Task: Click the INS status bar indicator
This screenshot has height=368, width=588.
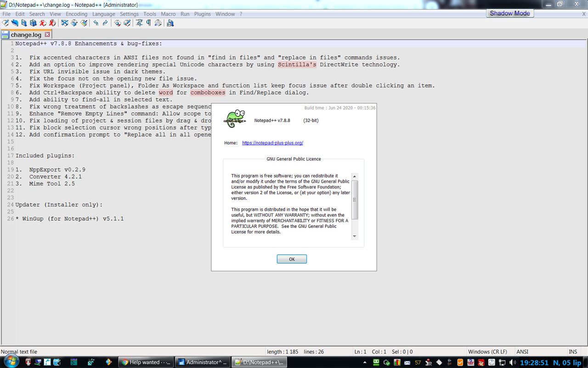Action: [x=573, y=351]
